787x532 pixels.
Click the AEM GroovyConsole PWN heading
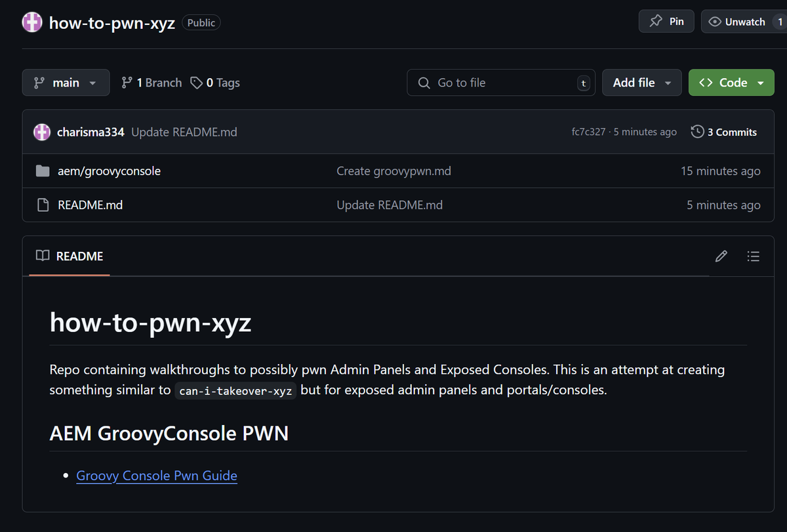[x=169, y=434]
